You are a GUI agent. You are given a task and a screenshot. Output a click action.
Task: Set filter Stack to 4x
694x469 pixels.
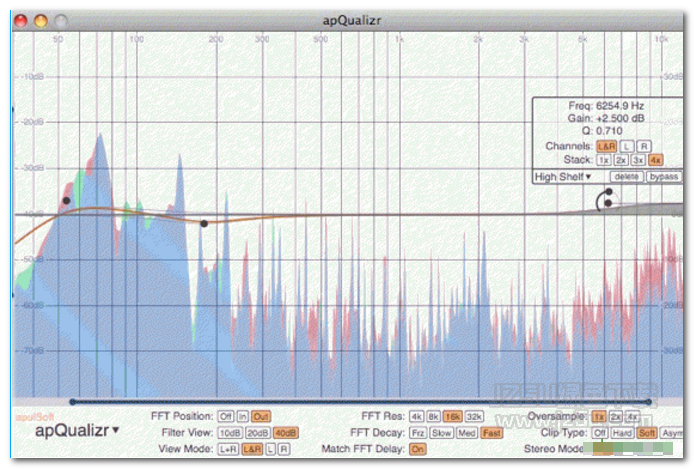click(655, 160)
